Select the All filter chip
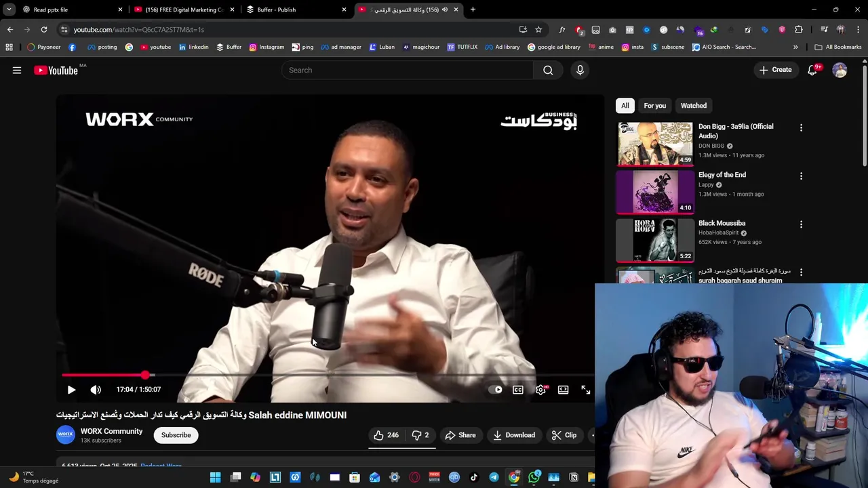Screen dimensions: 868x488 coord(625,106)
